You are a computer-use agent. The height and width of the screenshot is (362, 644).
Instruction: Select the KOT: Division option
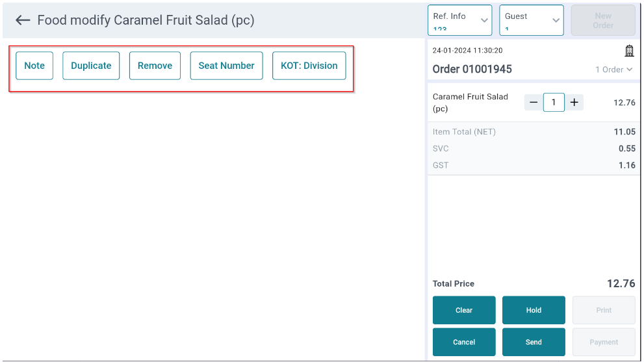309,66
